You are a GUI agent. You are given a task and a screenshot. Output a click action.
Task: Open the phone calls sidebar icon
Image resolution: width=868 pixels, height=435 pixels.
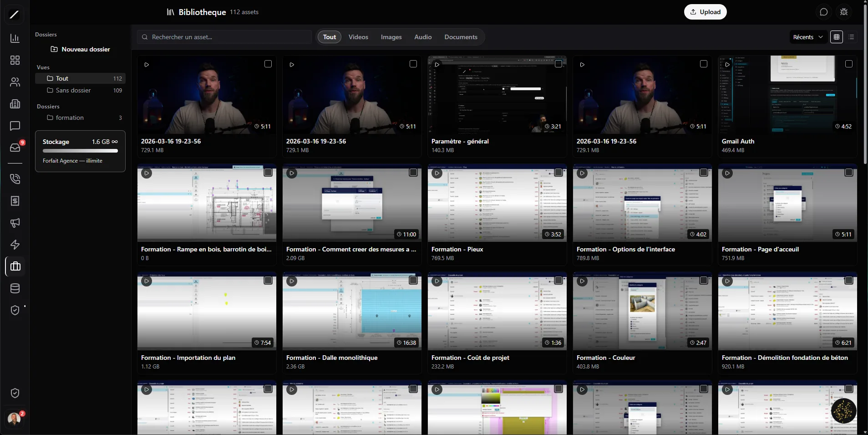coord(15,179)
